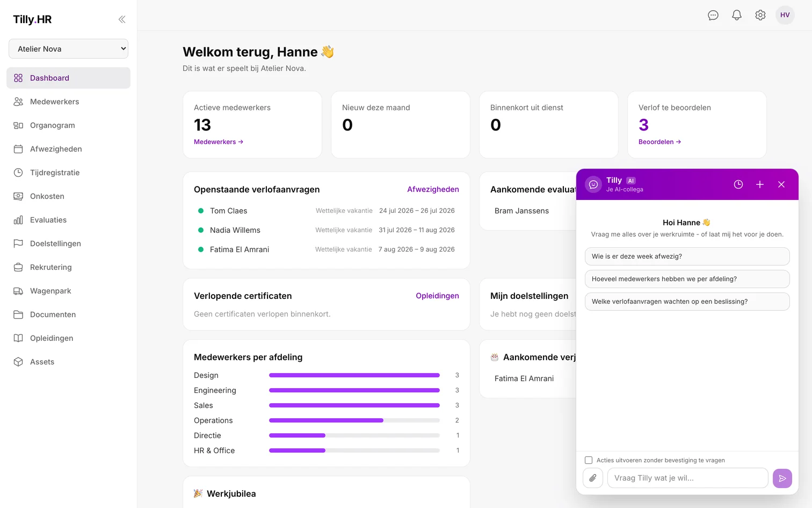Start new Tilly chat with plus icon
The width and height of the screenshot is (812, 508).
tap(760, 184)
